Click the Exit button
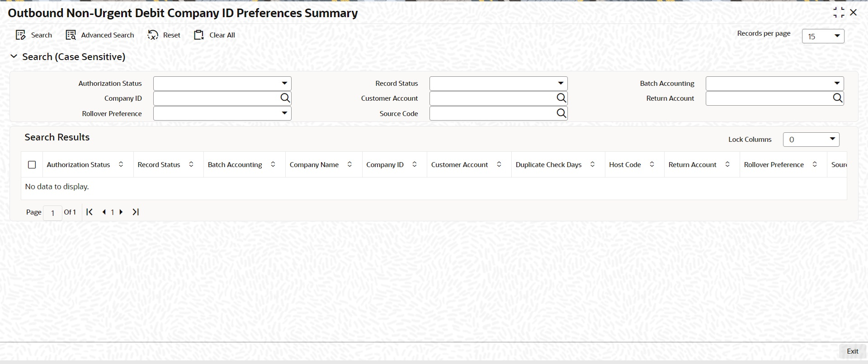Viewport: 868px width, 364px height. coord(852,351)
